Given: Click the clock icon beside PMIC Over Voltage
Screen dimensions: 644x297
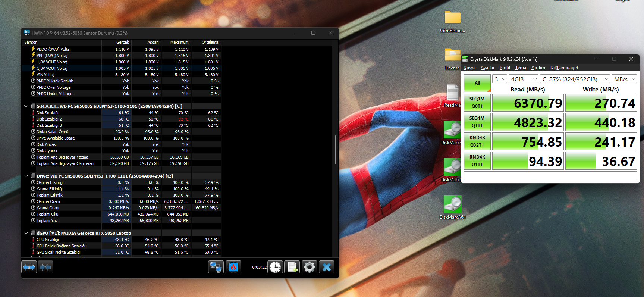Looking at the screenshot, I should pos(33,87).
